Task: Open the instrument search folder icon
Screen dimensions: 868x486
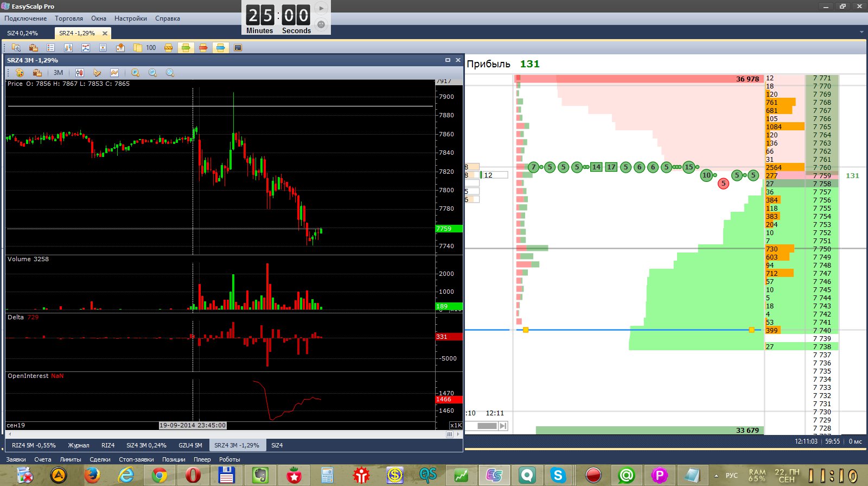Action: click(x=16, y=48)
